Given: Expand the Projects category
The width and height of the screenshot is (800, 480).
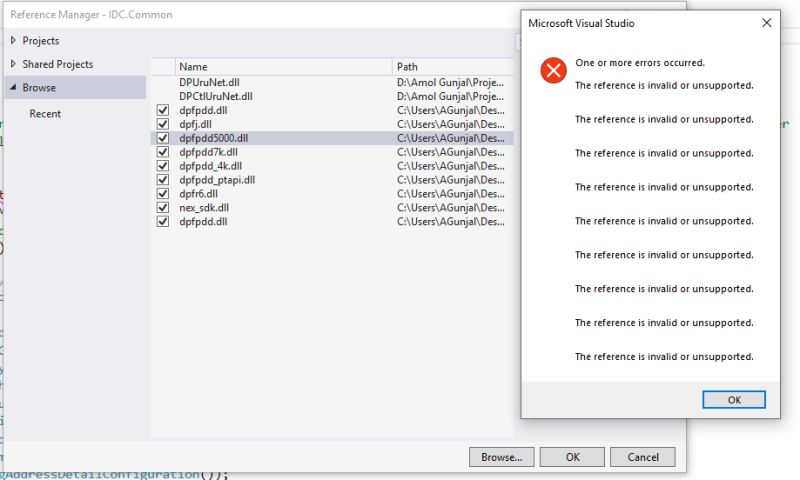Looking at the screenshot, I should coord(13,40).
